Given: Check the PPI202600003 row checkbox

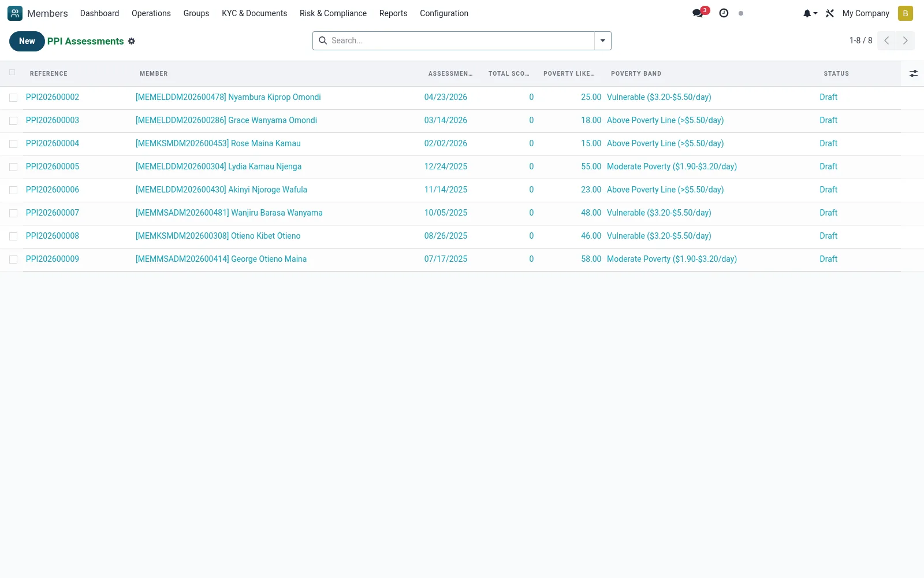Looking at the screenshot, I should point(13,121).
